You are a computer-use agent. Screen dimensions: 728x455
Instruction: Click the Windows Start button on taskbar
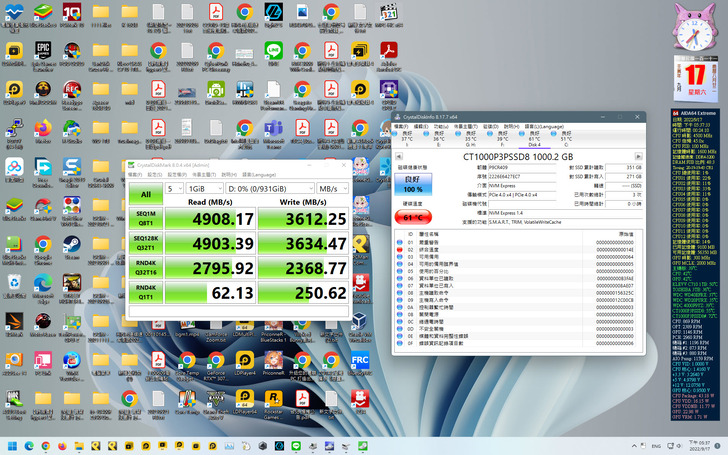14,446
